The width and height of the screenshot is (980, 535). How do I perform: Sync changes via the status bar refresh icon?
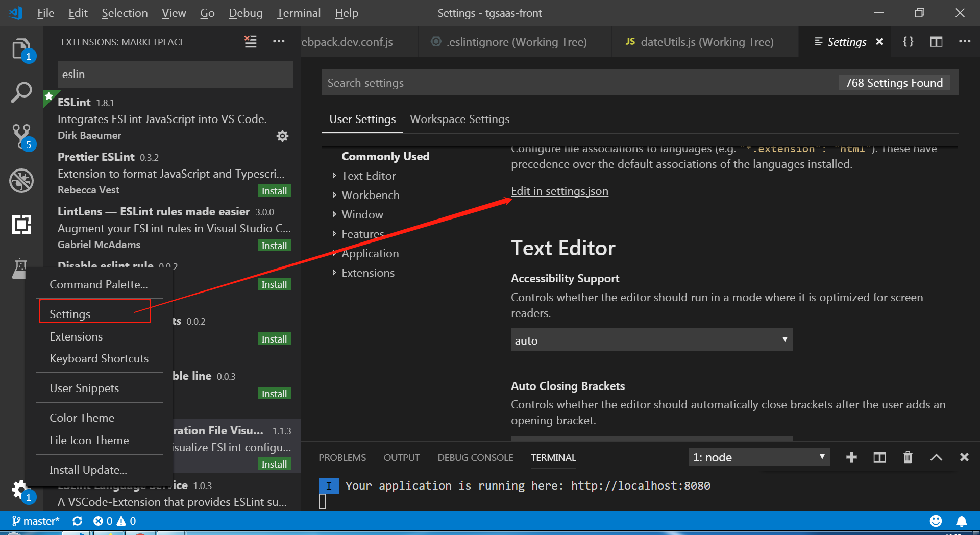coord(77,521)
